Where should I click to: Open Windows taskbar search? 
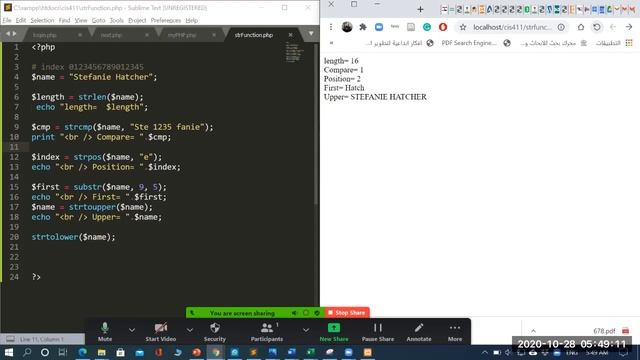27,352
